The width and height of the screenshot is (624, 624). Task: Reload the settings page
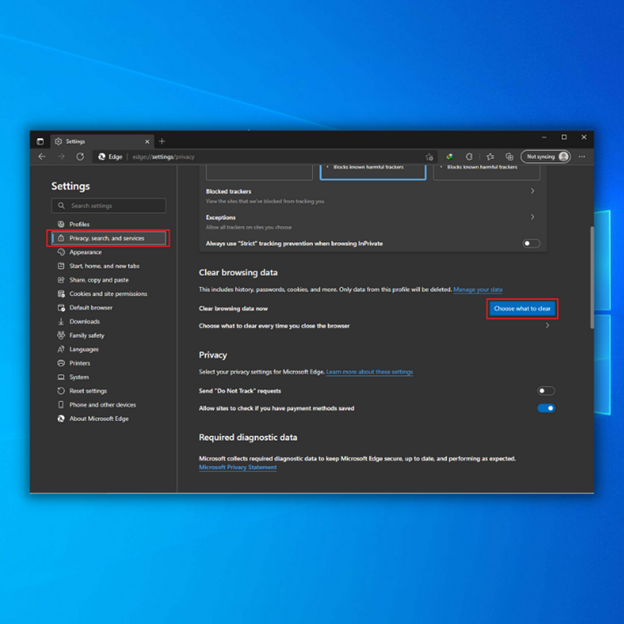click(80, 157)
